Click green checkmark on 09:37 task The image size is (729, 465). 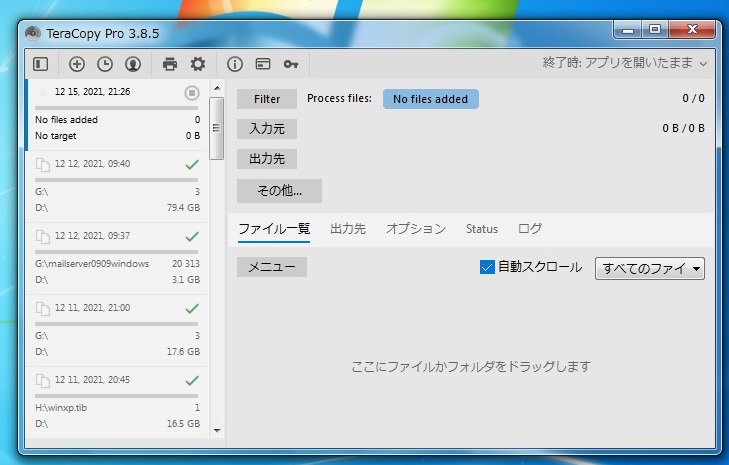pos(192,236)
